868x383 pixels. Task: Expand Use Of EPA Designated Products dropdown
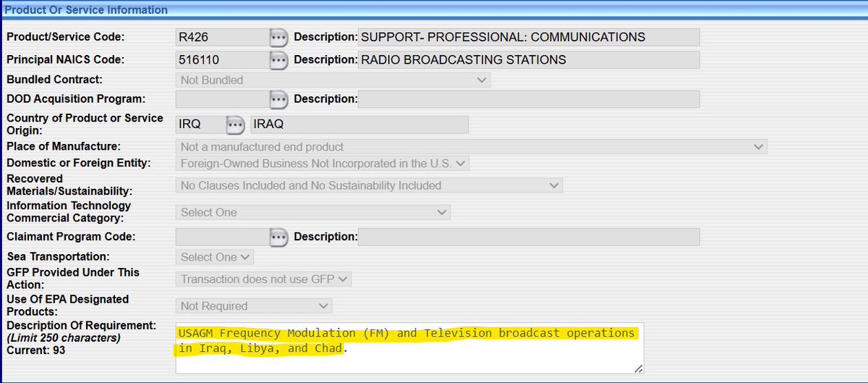coord(254,306)
